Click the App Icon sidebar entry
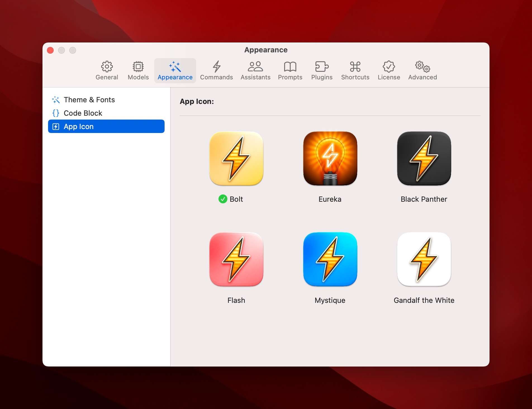Screen dimensions: 532x409 tap(79, 126)
